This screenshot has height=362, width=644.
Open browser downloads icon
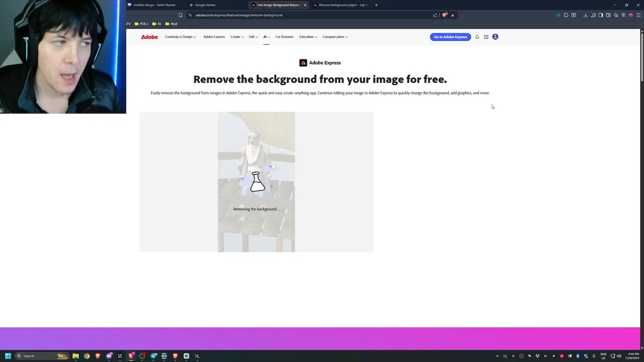tap(586, 15)
